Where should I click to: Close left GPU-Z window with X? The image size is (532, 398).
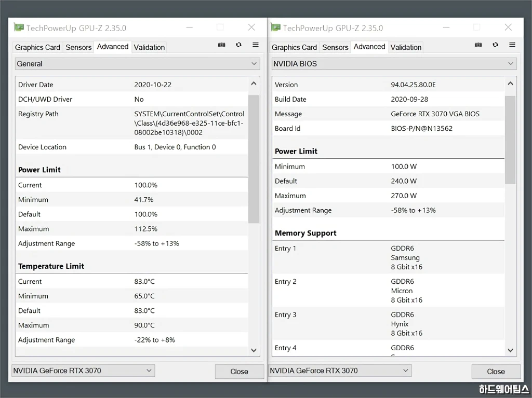pos(251,27)
